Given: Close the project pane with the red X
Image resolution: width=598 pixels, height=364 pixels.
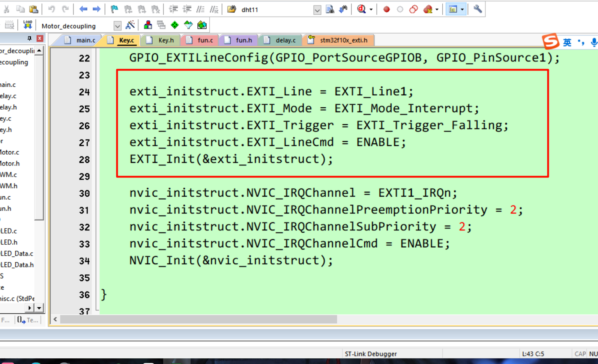Looking at the screenshot, I should (40, 38).
